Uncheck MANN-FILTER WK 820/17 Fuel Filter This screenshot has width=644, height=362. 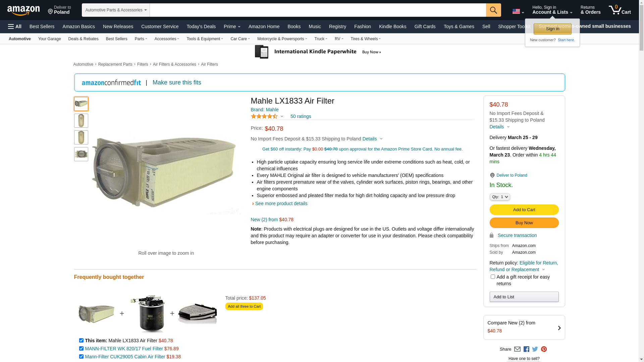[x=81, y=349]
